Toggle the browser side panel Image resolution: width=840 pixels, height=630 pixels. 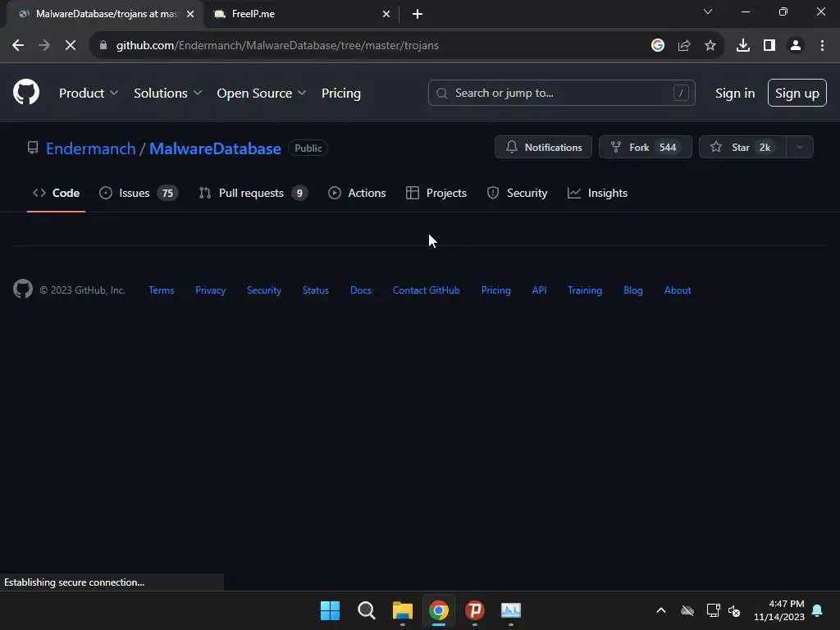coord(769,46)
